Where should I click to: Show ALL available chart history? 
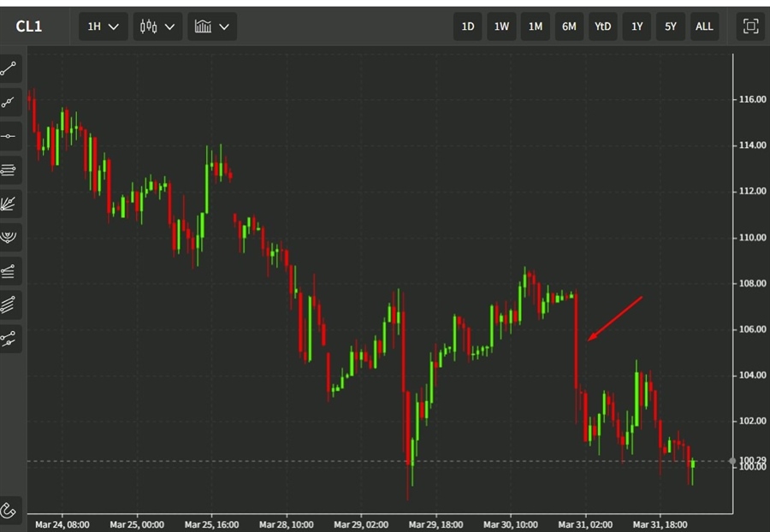coord(704,27)
